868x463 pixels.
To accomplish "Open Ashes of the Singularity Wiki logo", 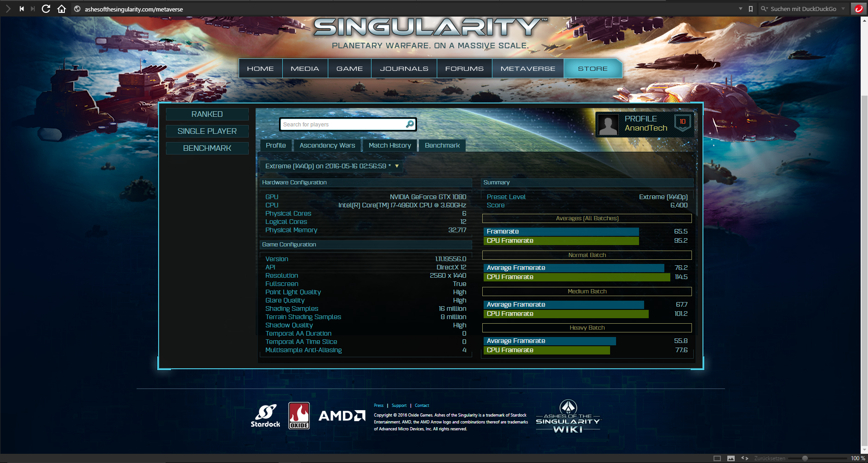I will [x=568, y=416].
